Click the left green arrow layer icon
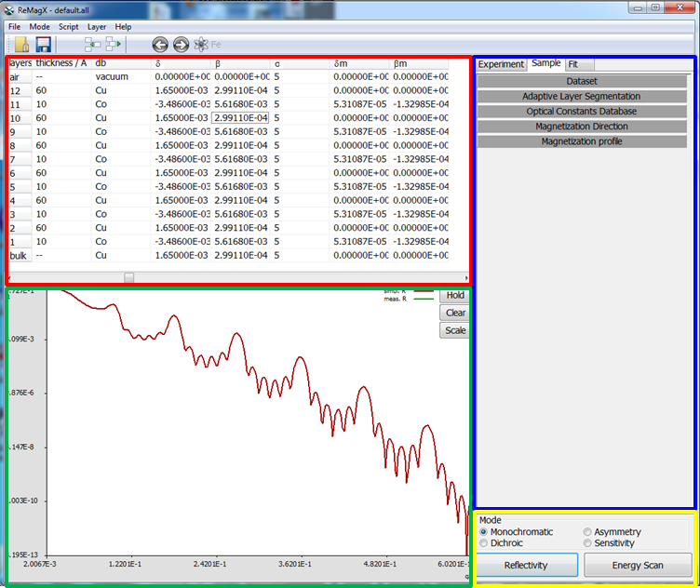 [x=93, y=44]
